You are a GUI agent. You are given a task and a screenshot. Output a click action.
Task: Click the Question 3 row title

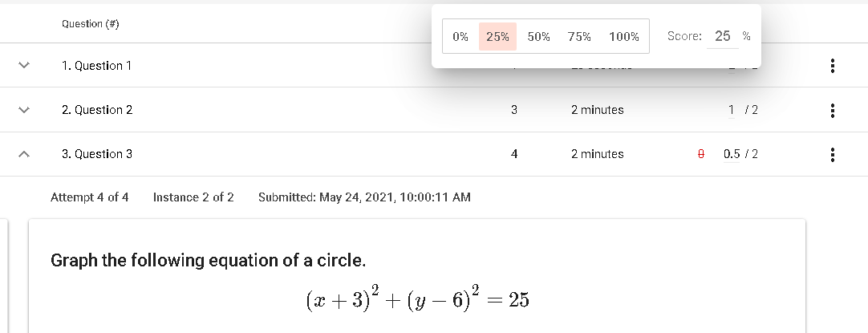[x=97, y=154]
